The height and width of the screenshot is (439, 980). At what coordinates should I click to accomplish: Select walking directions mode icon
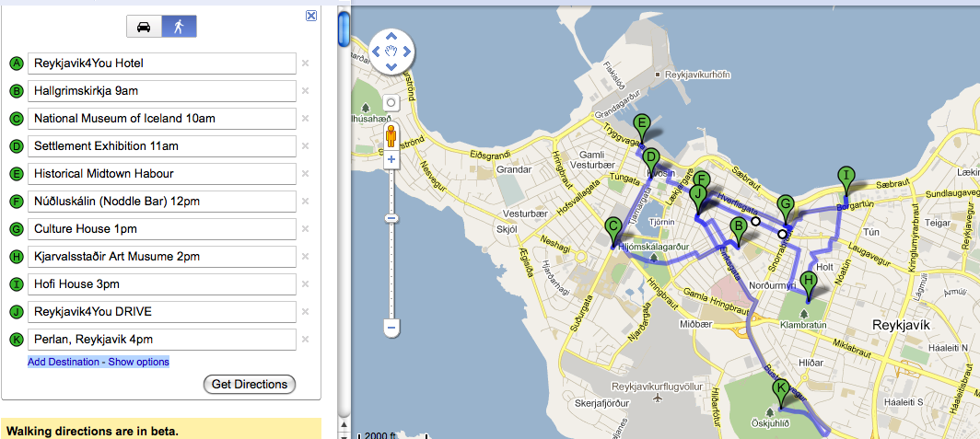click(179, 27)
